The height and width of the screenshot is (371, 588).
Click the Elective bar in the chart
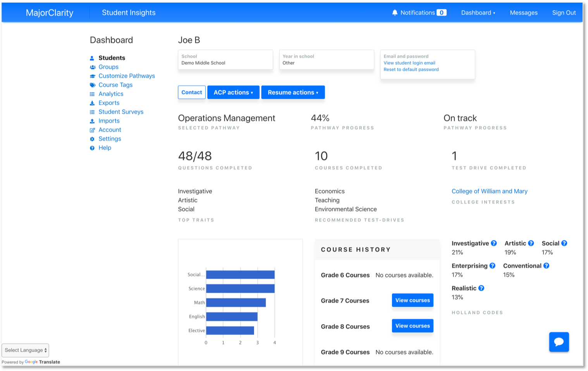230,330
